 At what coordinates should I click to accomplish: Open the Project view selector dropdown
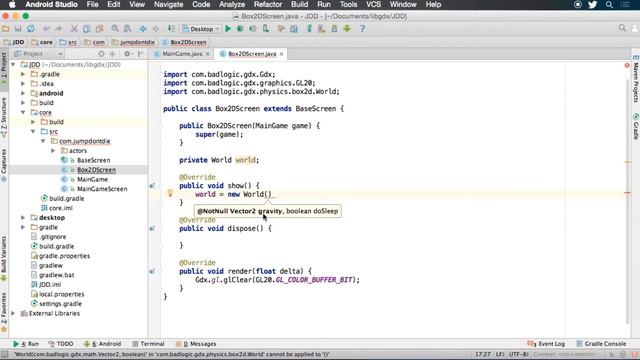pos(38,54)
